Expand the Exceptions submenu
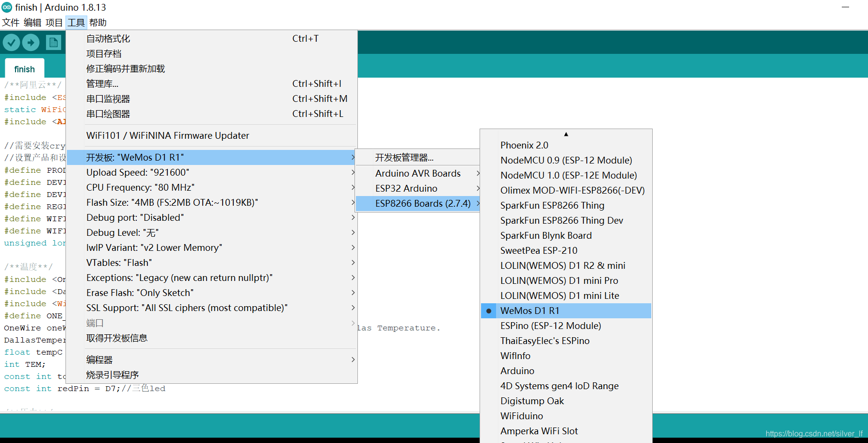The image size is (868, 443). click(x=211, y=278)
